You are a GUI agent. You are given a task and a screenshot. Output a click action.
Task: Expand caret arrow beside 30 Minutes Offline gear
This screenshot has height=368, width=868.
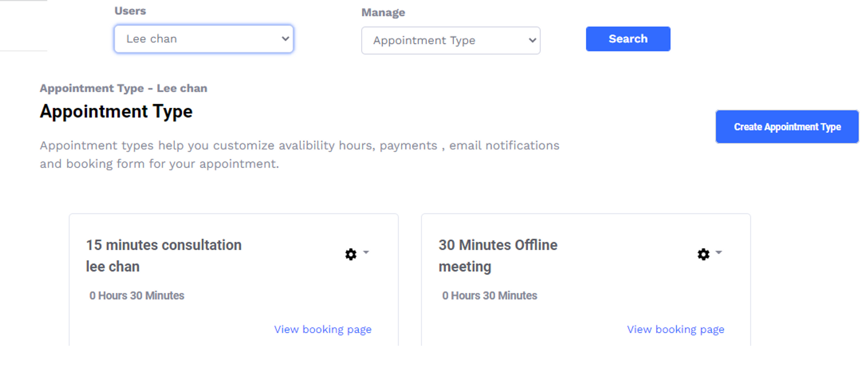(x=719, y=252)
